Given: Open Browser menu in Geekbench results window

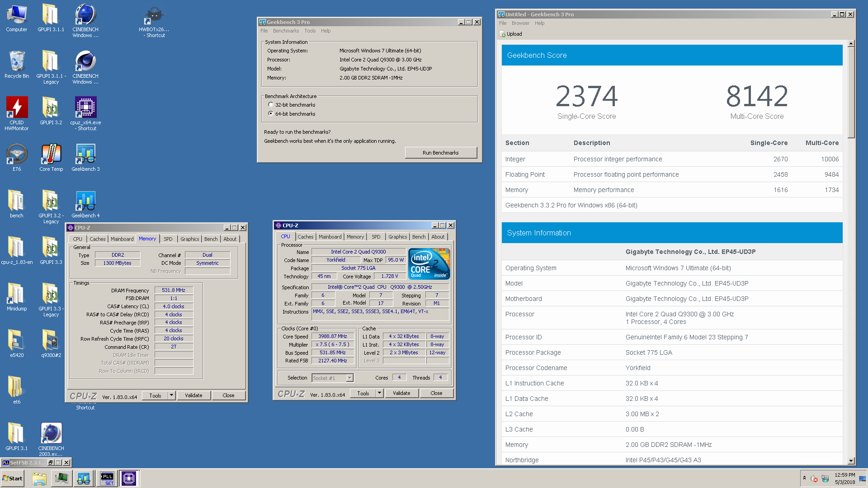Looking at the screenshot, I should pos(520,23).
